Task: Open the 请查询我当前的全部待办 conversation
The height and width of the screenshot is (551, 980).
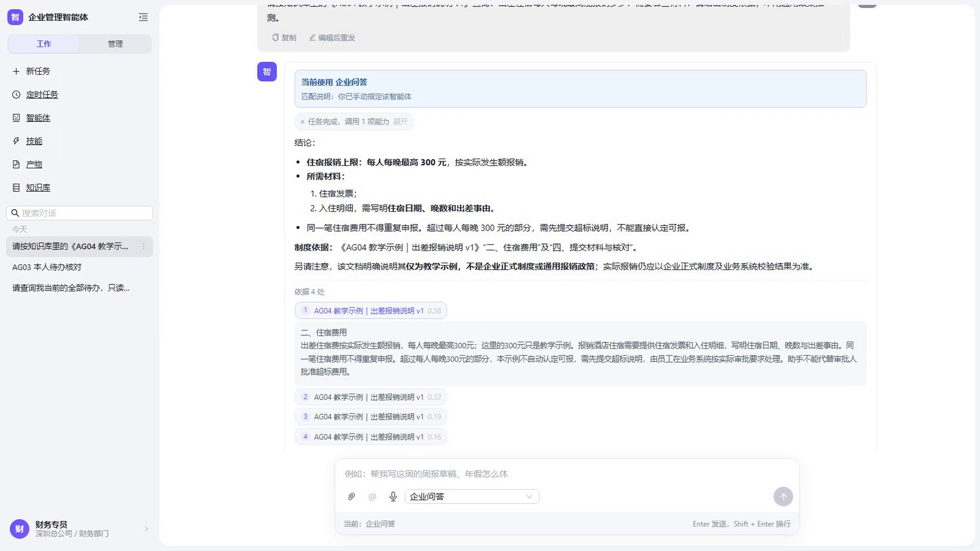Action: click(80, 288)
